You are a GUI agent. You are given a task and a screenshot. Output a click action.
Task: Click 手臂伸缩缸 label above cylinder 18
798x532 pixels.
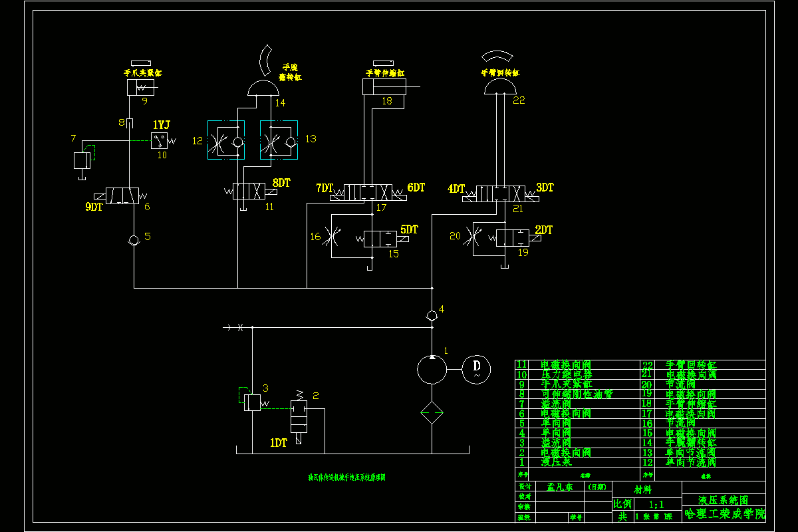click(x=386, y=73)
